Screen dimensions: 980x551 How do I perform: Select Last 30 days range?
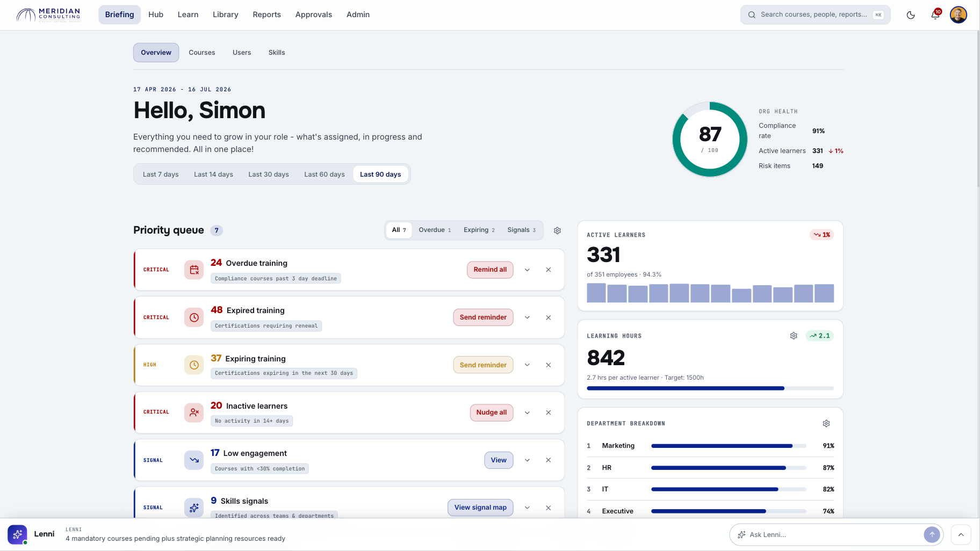click(x=269, y=175)
